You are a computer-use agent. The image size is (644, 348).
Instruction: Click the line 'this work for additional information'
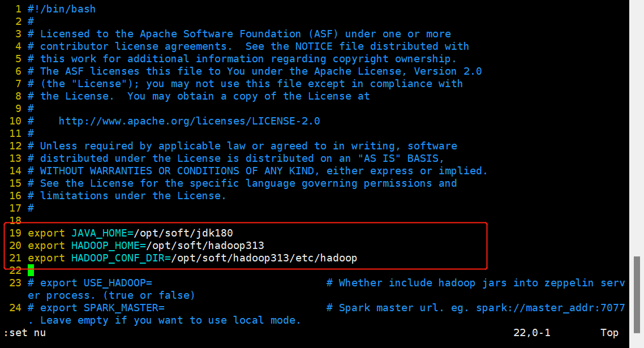242,59
